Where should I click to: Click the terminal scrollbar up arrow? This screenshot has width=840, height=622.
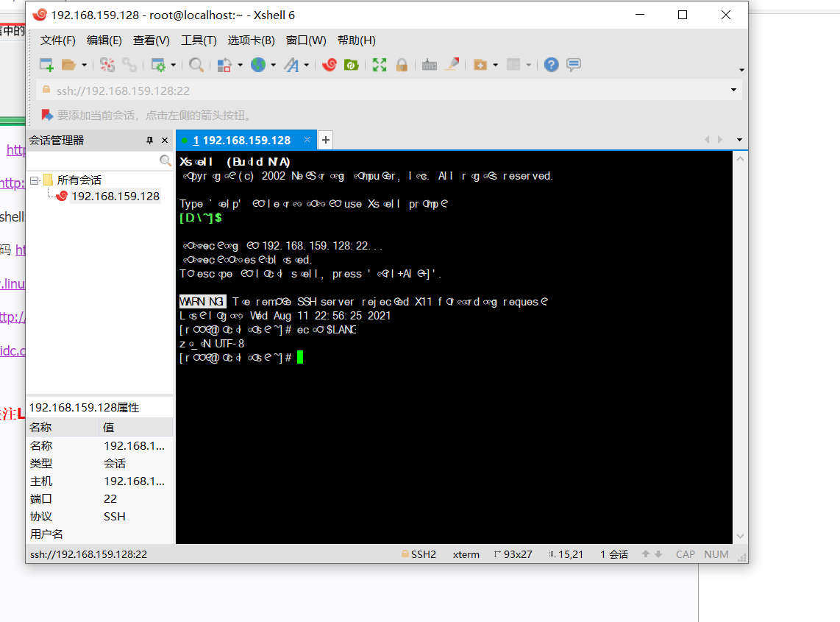tap(741, 159)
